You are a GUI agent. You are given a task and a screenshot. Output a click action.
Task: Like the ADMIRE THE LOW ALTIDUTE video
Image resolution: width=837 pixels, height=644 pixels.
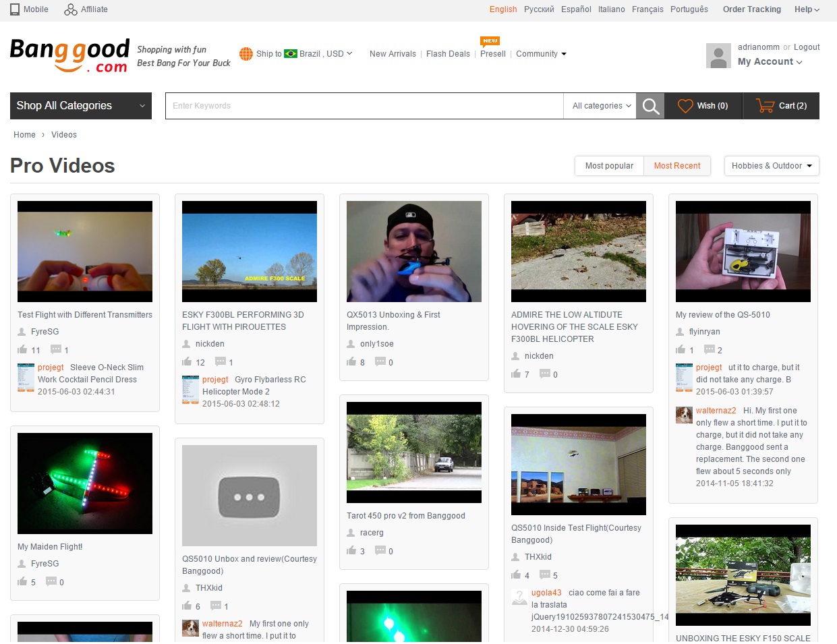[x=516, y=374]
